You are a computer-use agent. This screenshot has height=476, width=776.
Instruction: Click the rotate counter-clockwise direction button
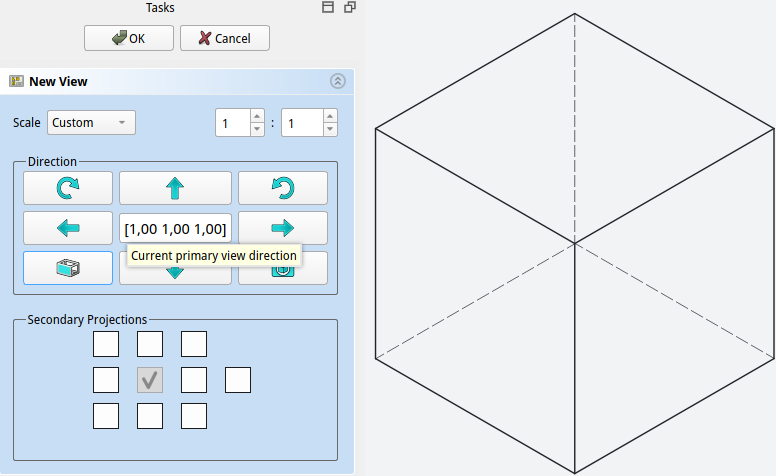[x=282, y=188]
